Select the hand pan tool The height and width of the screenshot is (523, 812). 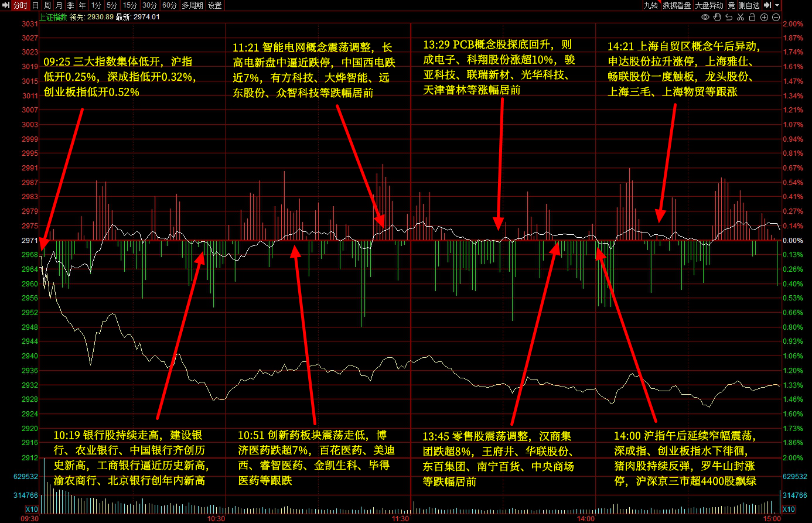point(717,17)
